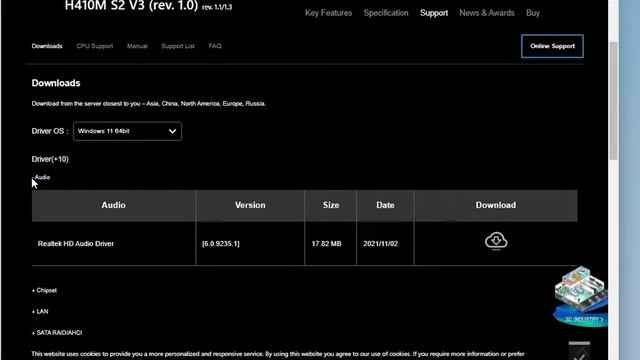The height and width of the screenshot is (360, 640).
Task: Click the server location description text
Action: pyautogui.click(x=149, y=104)
